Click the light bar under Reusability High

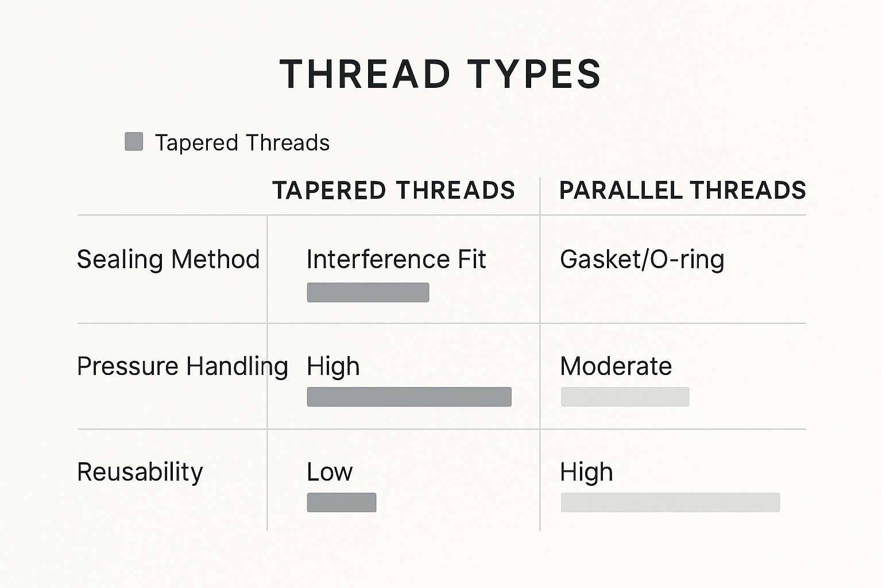click(670, 502)
